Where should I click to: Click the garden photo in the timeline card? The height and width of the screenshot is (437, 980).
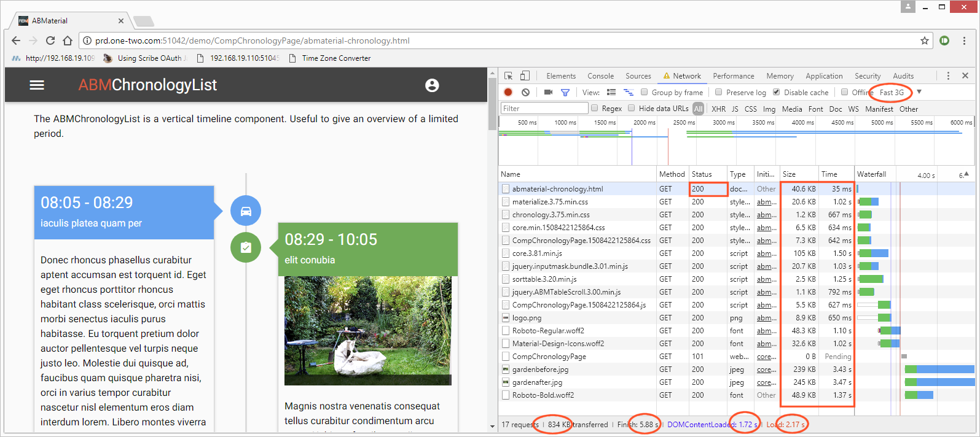[x=368, y=331]
